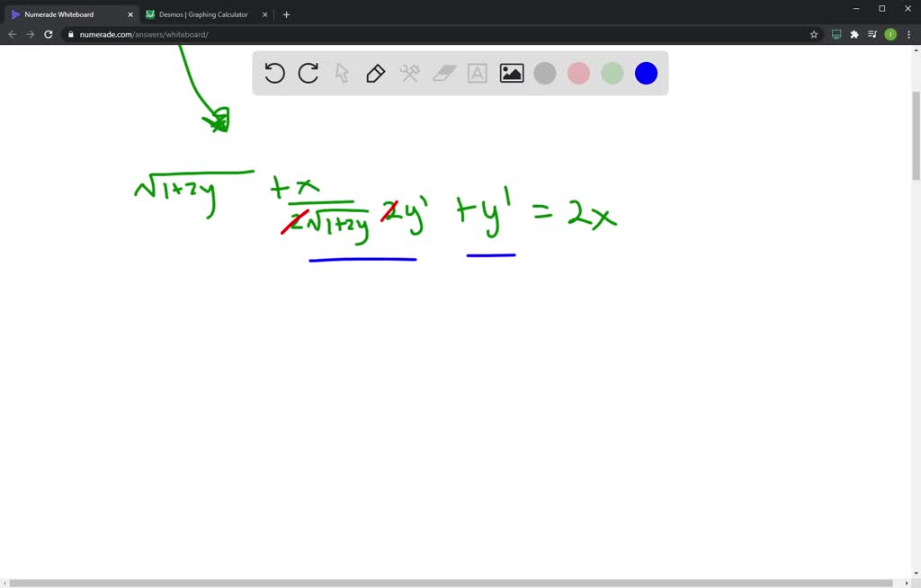The height and width of the screenshot is (588, 921).
Task: Open the shapes/tools icon on the toolbar
Action: tap(409, 73)
